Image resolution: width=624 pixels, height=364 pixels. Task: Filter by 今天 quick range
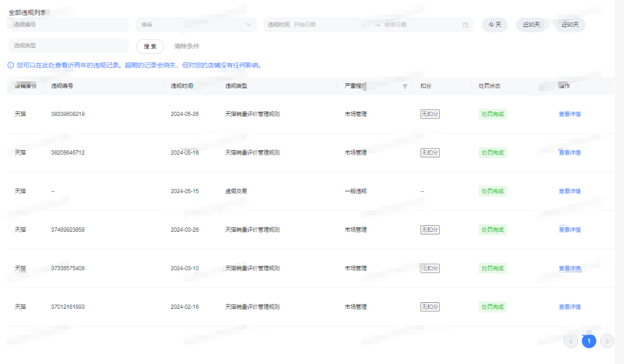(x=495, y=25)
